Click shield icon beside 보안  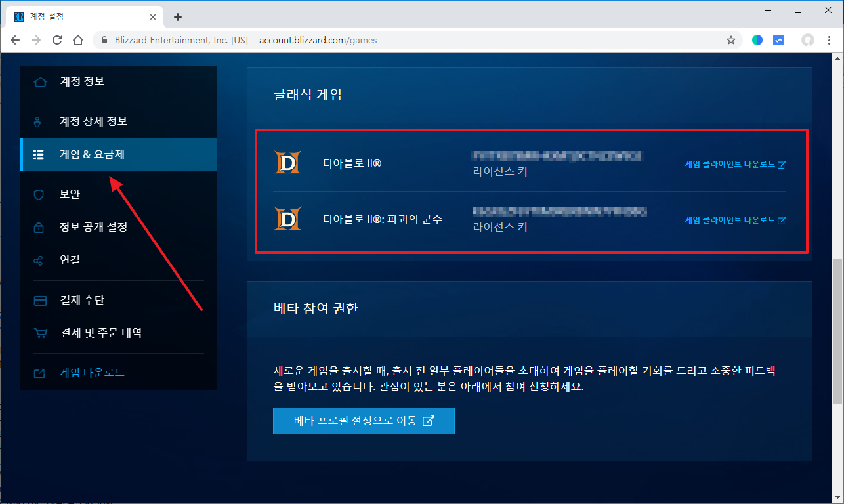click(x=39, y=194)
